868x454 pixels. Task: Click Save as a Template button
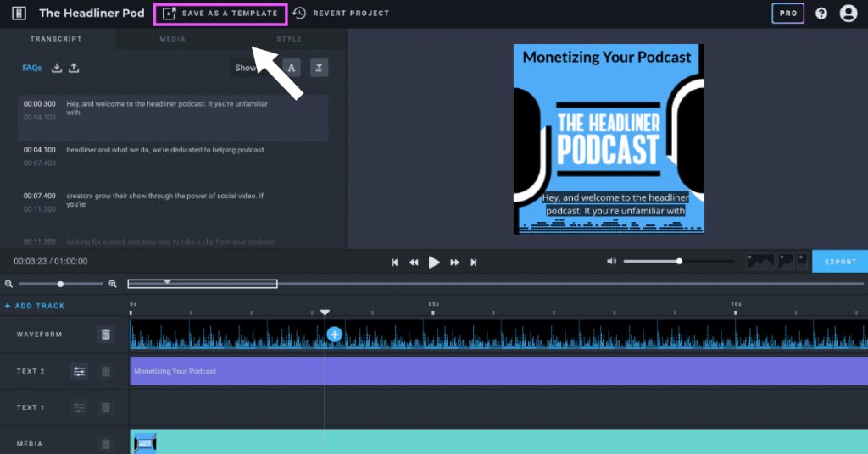(x=220, y=14)
